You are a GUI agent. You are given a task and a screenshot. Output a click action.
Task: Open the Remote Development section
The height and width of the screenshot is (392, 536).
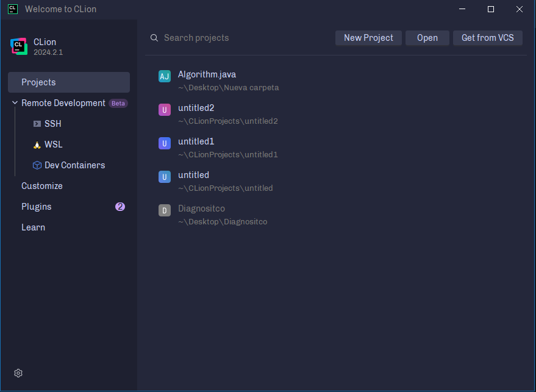[x=63, y=103]
